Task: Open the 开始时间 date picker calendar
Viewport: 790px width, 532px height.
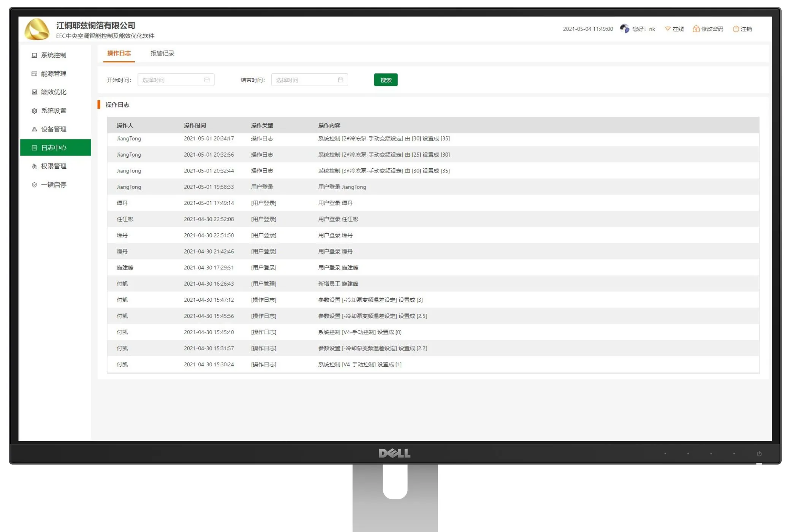Action: coord(207,79)
